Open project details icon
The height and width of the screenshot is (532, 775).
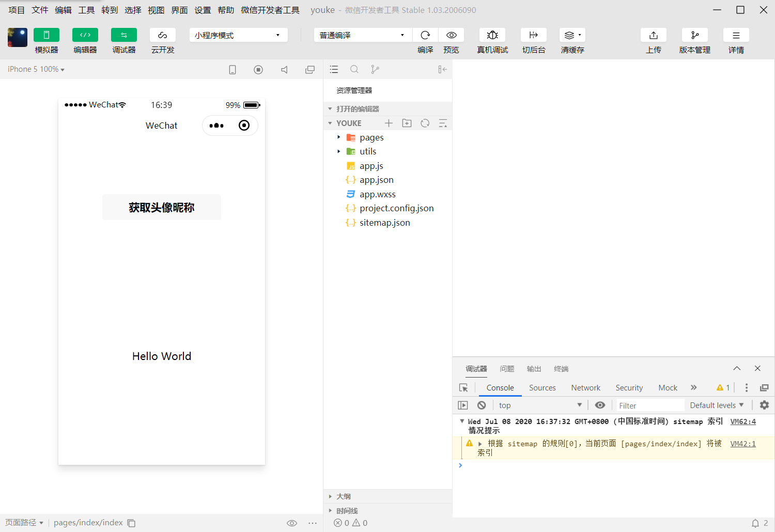[736, 35]
